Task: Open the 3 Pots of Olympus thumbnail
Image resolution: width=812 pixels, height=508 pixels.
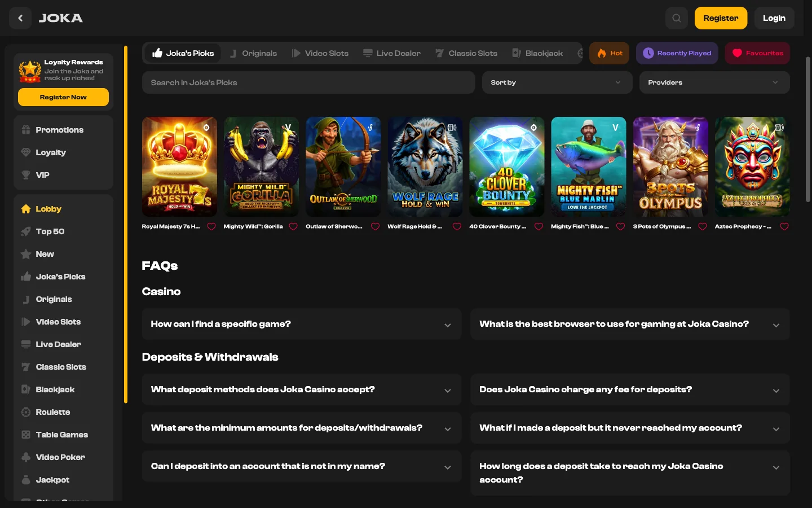Action: (670, 167)
